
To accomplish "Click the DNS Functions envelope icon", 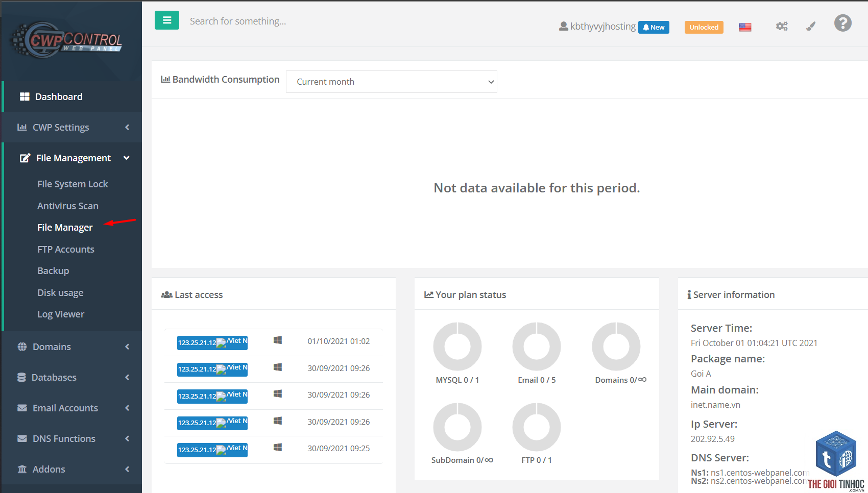I will [x=22, y=438].
